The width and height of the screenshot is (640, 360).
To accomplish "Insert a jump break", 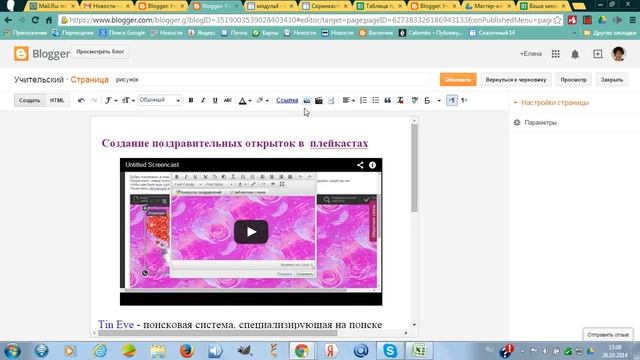I will pos(331,100).
